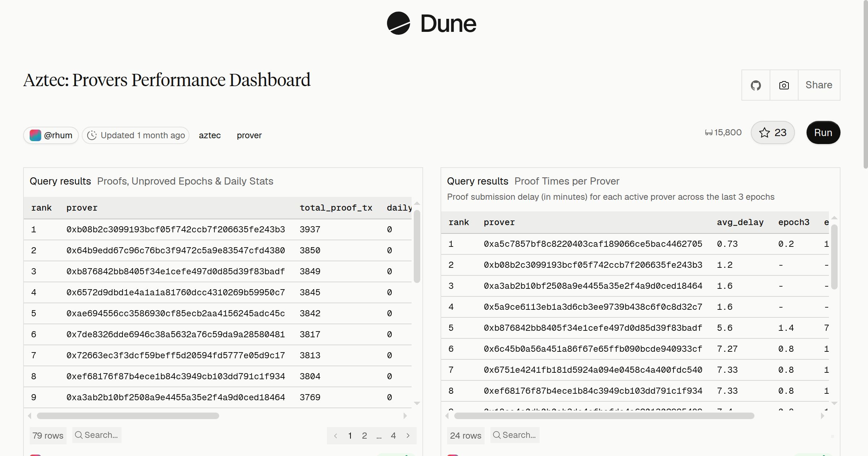The width and height of the screenshot is (868, 456).
Task: Click vertical scrollbar of Proofs table
Action: pos(417,246)
